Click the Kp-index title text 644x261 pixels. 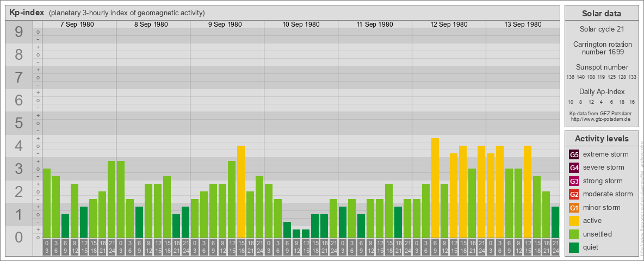coord(27,13)
